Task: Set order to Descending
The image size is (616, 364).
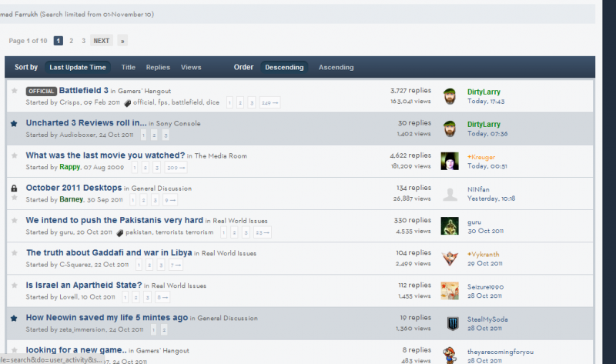Action: (284, 68)
